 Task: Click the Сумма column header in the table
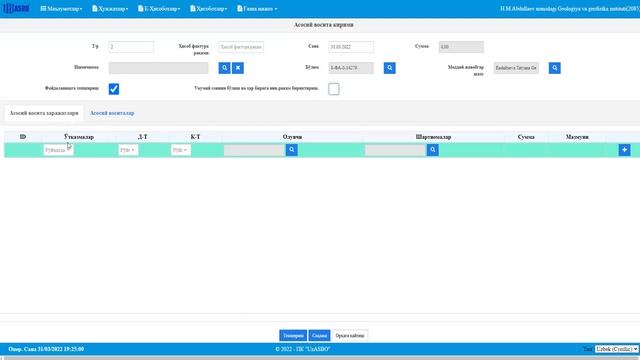pyautogui.click(x=526, y=137)
